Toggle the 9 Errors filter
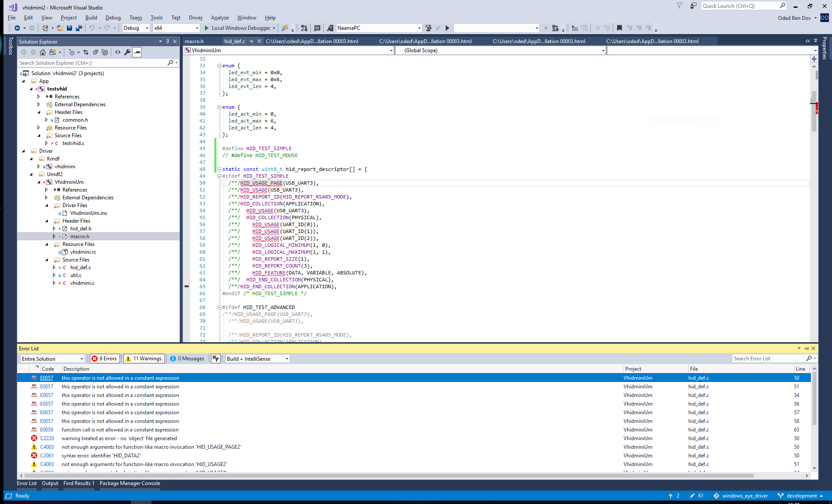This screenshot has height=504, width=832. (x=105, y=359)
